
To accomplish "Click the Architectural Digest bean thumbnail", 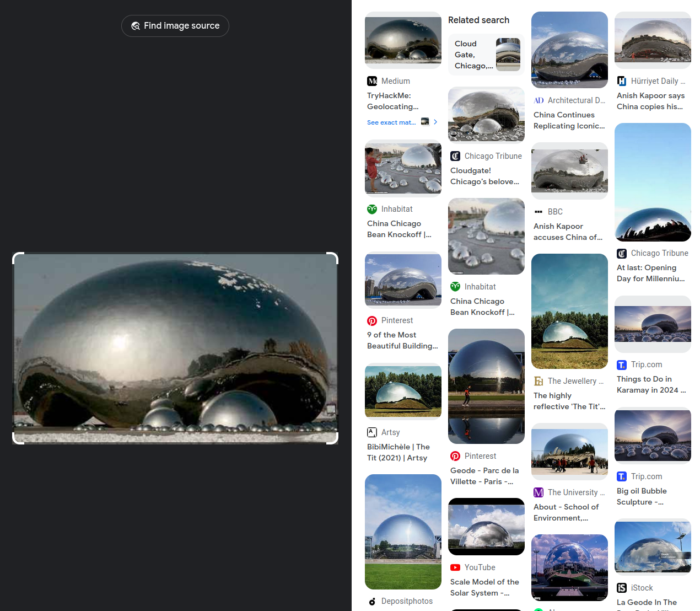I will [569, 50].
